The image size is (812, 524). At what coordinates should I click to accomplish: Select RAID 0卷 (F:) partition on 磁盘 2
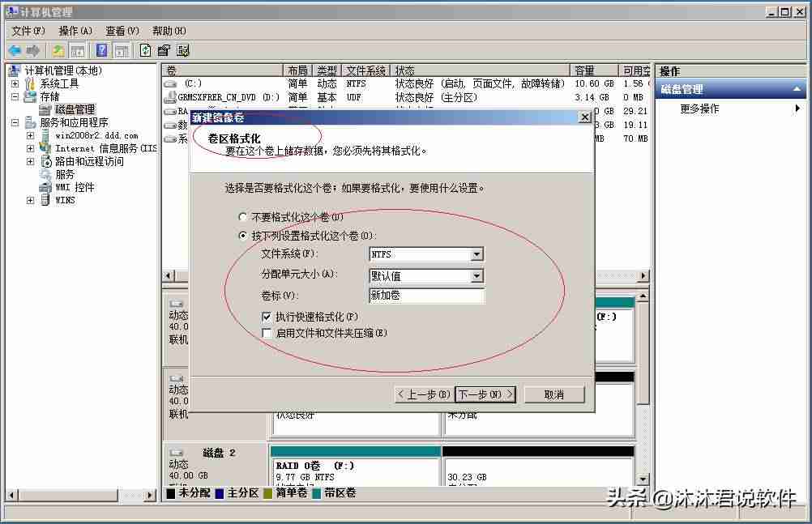[x=355, y=466]
